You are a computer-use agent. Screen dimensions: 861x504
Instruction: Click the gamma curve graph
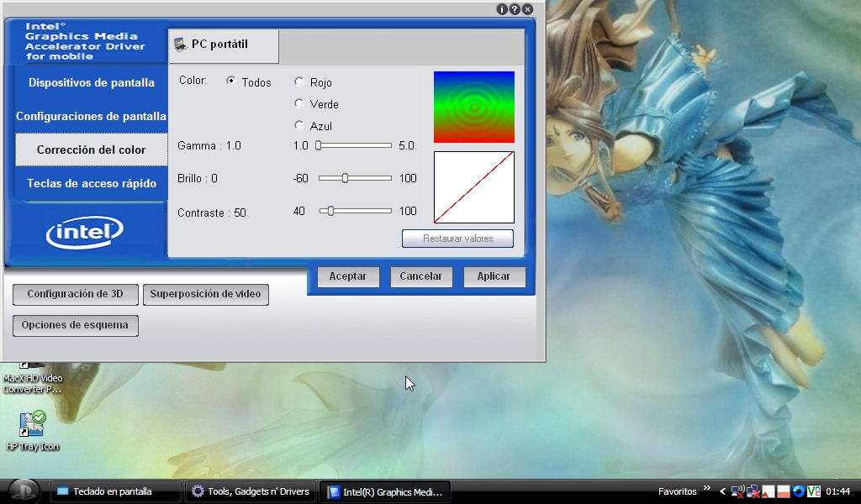pyautogui.click(x=474, y=187)
